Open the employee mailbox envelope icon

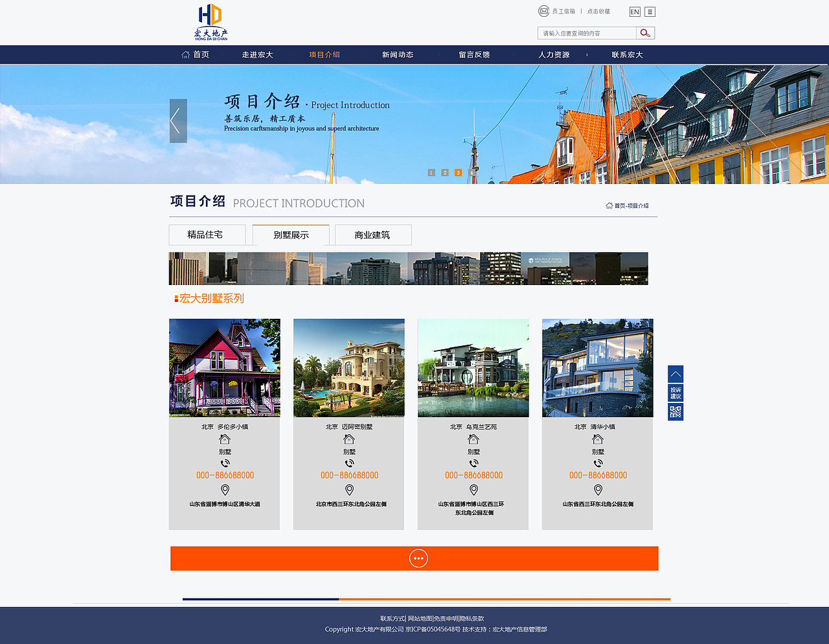pos(543,11)
